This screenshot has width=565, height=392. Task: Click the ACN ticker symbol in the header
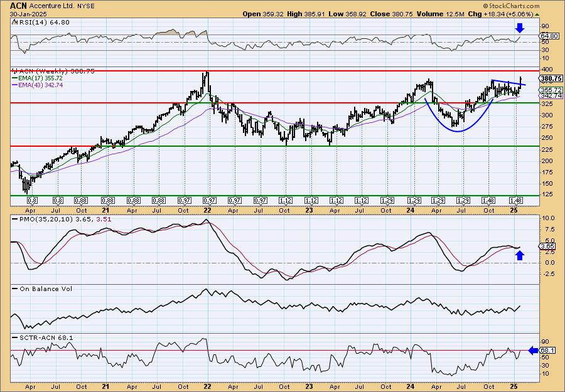tap(18, 6)
